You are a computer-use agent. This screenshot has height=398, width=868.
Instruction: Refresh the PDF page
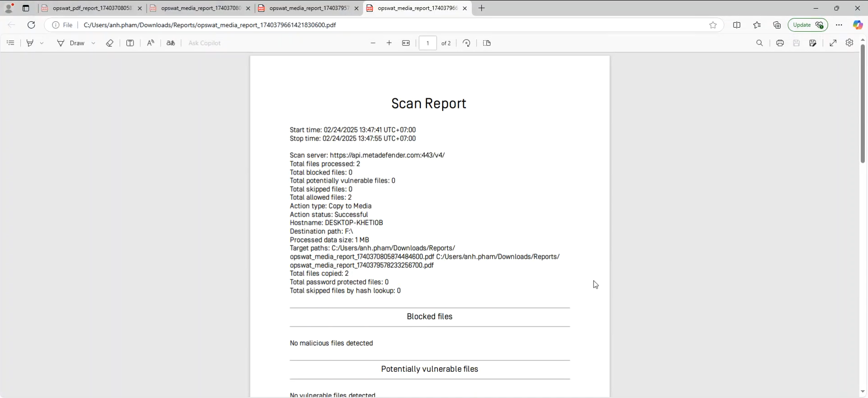[x=31, y=25]
